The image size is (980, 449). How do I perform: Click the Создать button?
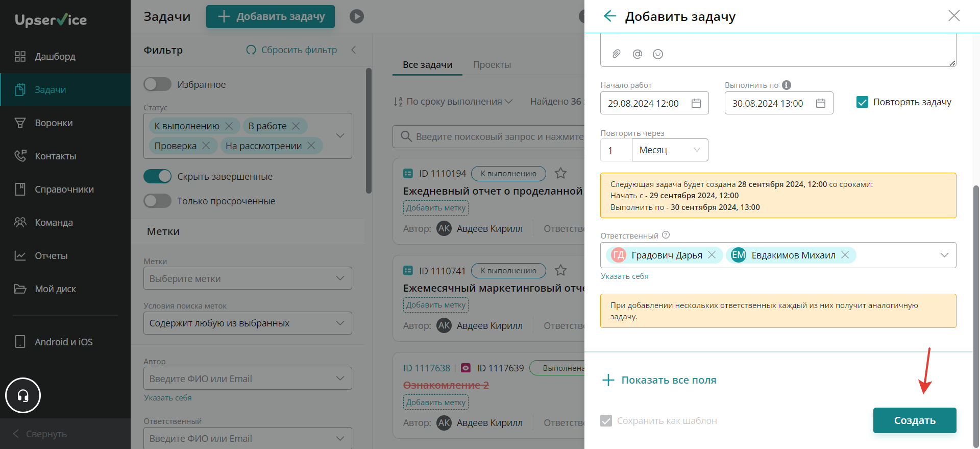(x=915, y=420)
